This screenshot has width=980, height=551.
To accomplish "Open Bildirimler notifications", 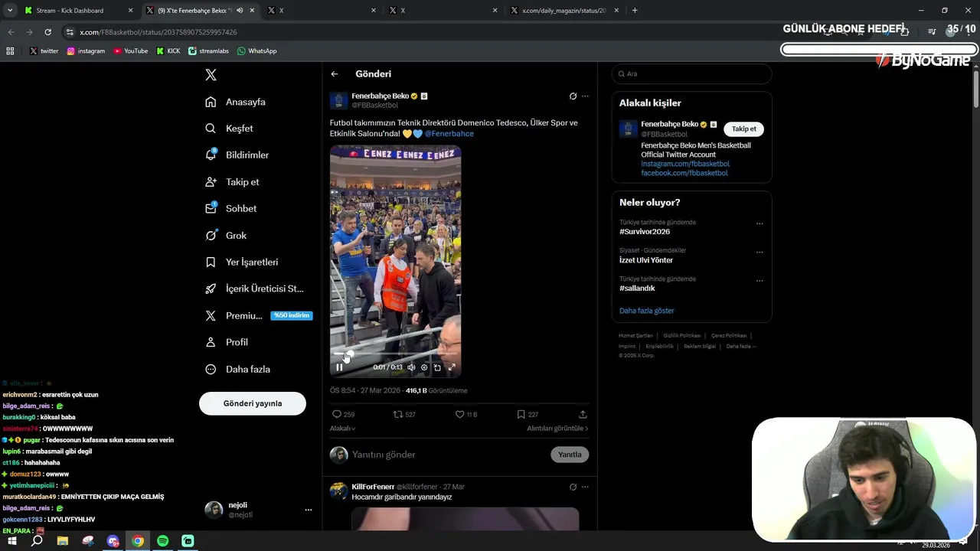I will tap(237, 155).
